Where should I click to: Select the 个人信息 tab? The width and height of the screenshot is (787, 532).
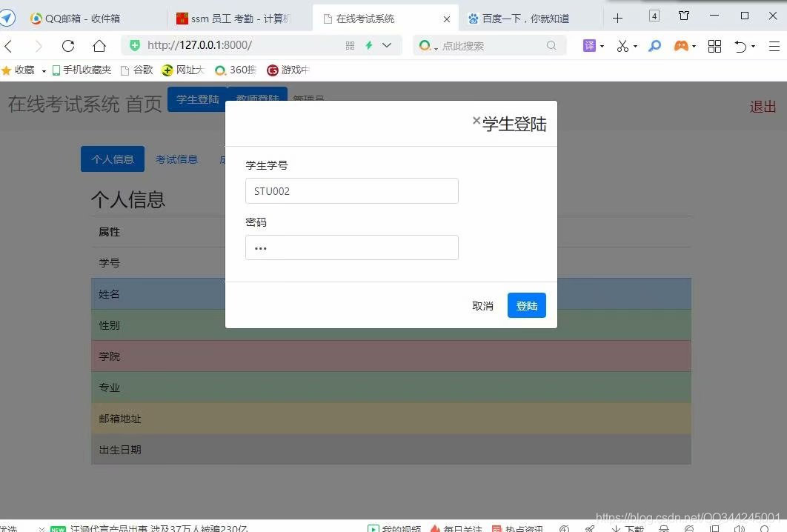click(x=113, y=159)
